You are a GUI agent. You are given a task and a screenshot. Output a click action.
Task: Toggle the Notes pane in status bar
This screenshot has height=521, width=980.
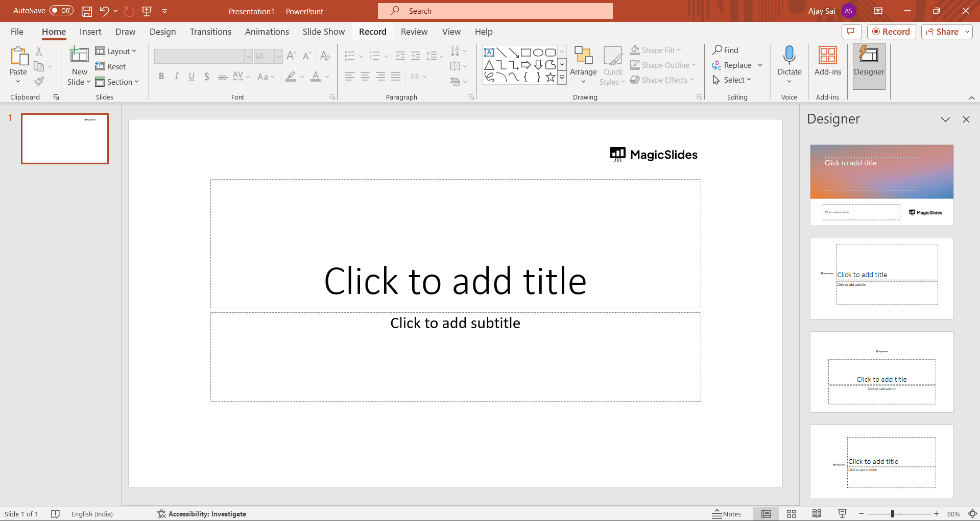click(726, 514)
